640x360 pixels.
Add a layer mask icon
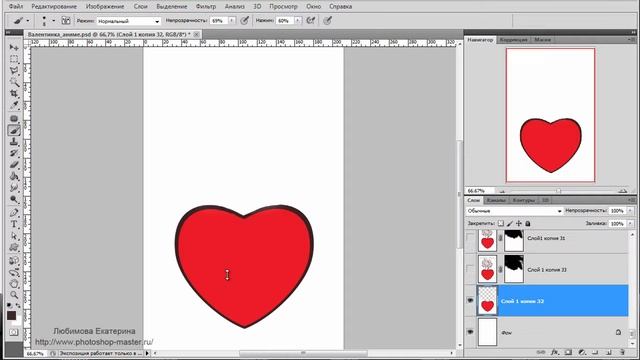pyautogui.click(x=568, y=352)
